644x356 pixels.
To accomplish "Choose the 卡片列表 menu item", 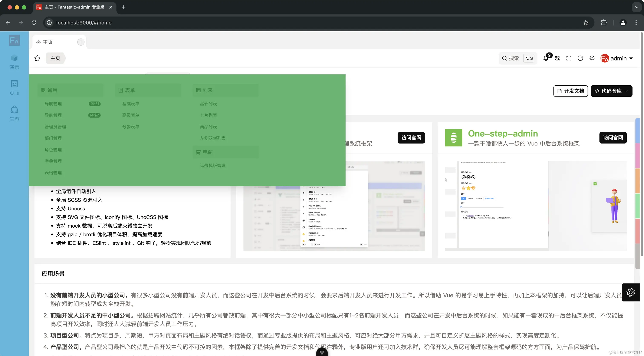I will 208,115.
